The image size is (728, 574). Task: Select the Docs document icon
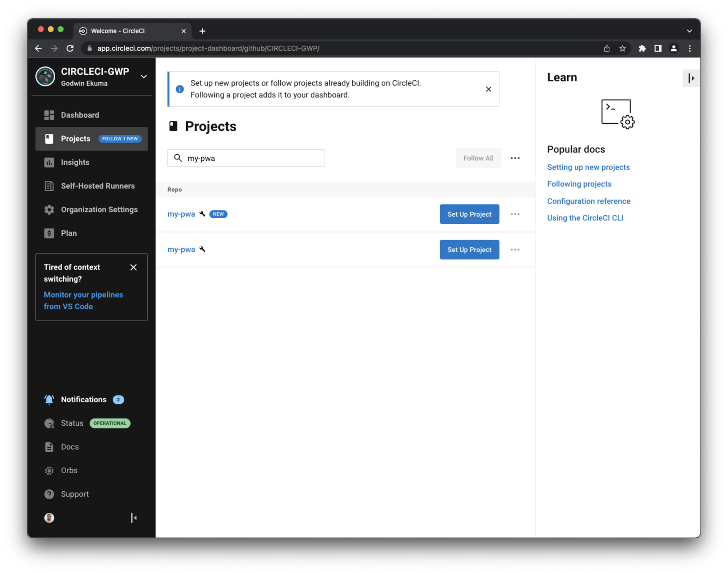point(49,447)
